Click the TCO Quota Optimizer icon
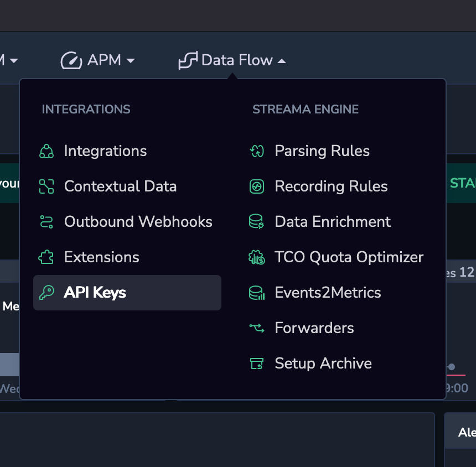 click(257, 257)
